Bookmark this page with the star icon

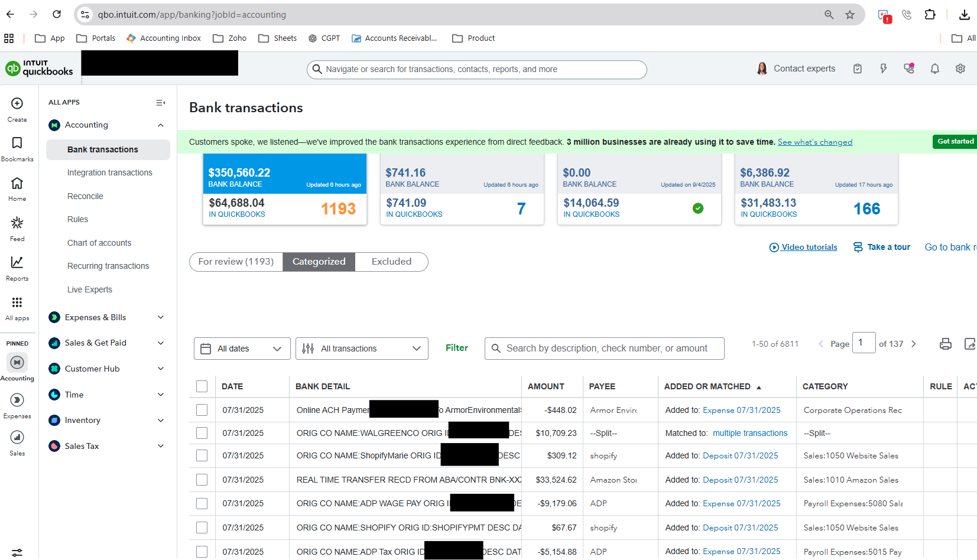pos(850,15)
